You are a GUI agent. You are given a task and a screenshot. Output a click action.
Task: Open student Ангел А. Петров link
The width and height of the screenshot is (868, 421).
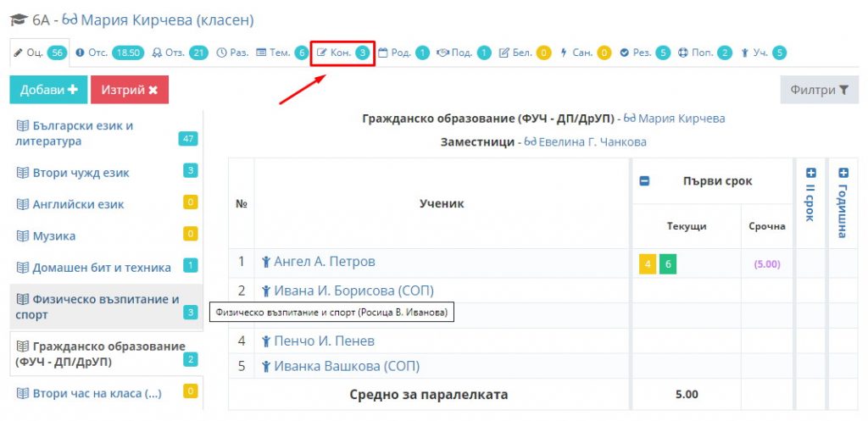[324, 262]
